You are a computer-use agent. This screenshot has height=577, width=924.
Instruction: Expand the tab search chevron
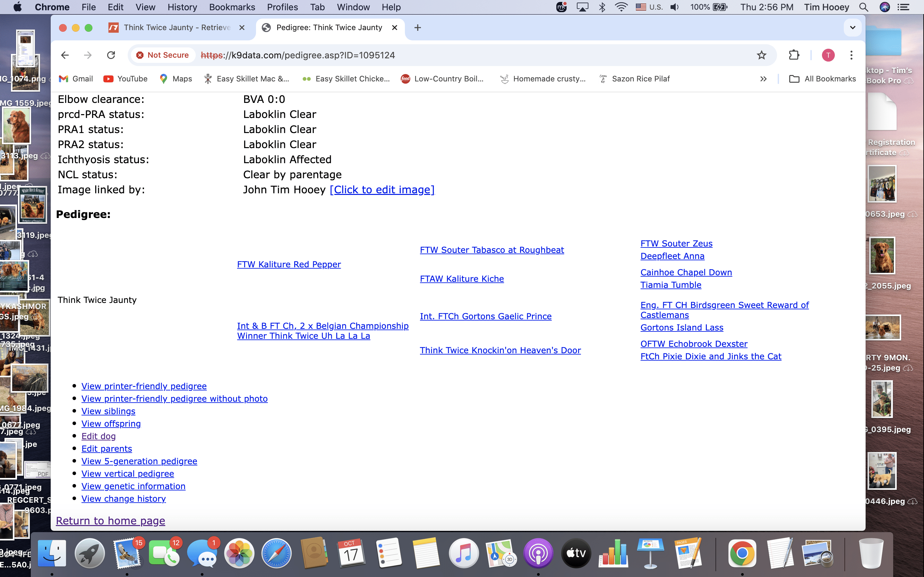852,28
